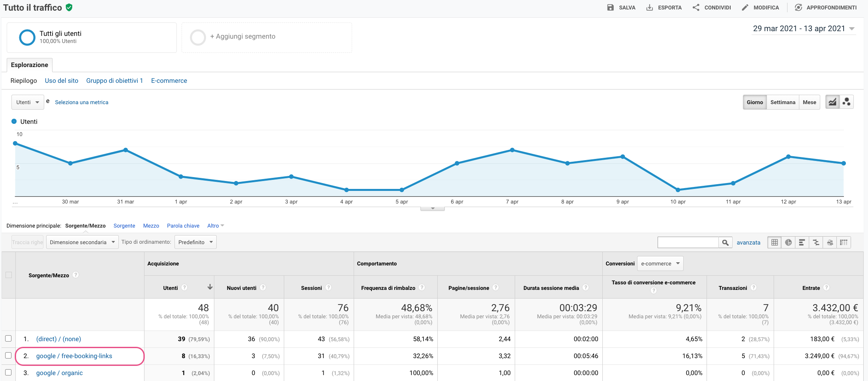Click the Modifica pencil icon

tap(745, 7)
